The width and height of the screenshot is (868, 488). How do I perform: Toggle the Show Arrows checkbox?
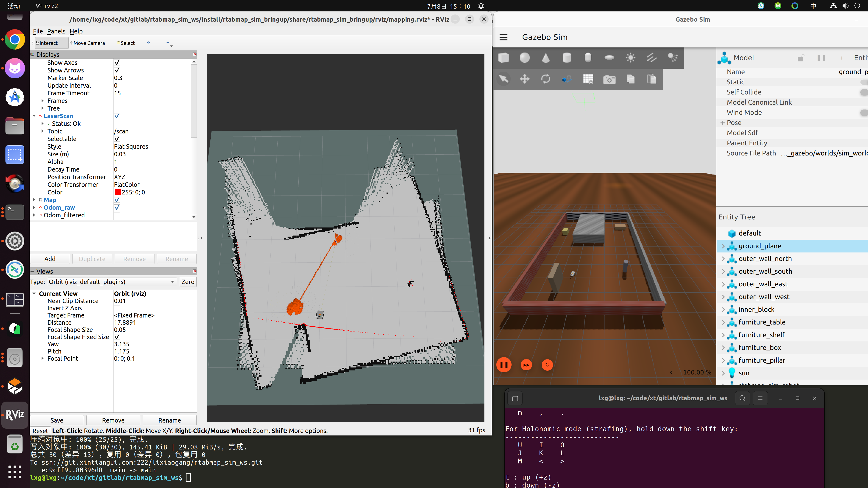pyautogui.click(x=117, y=70)
